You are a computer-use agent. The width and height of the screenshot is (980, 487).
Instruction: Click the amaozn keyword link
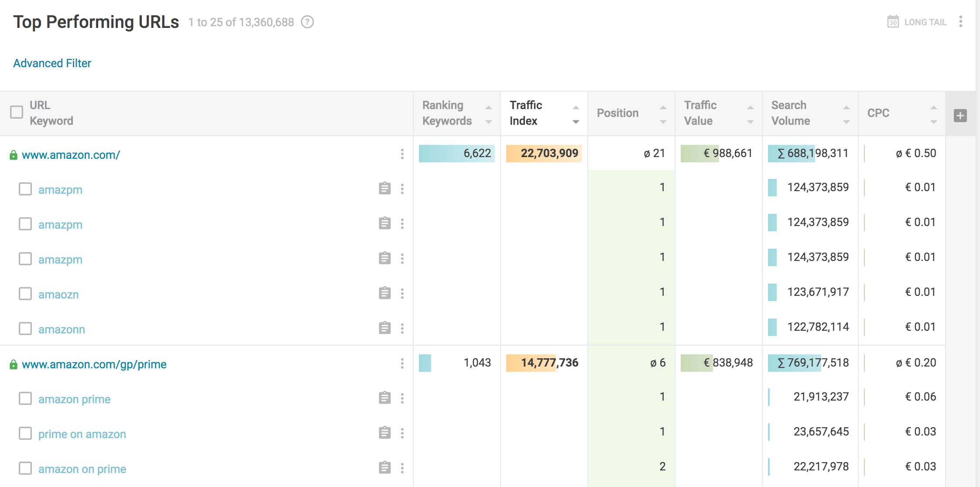[x=58, y=295]
